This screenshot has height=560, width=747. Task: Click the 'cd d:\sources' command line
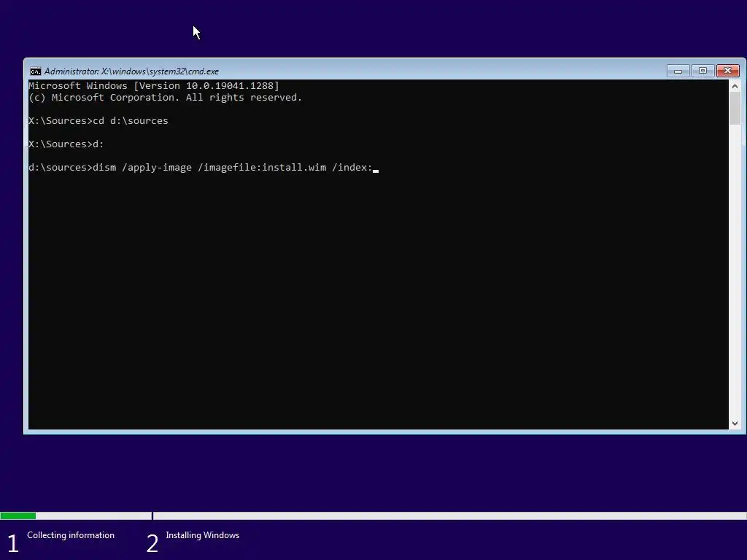click(98, 121)
